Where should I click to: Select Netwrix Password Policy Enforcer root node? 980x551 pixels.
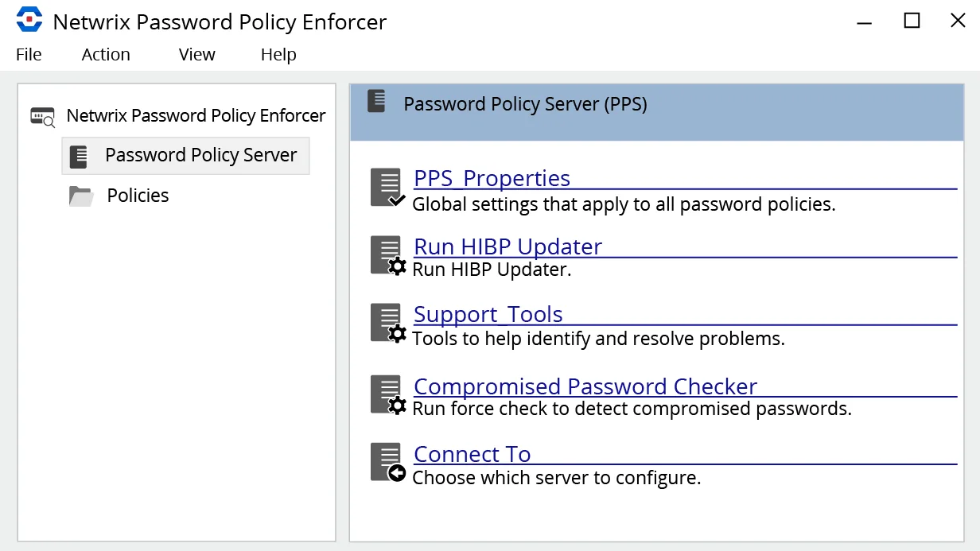[x=196, y=116]
